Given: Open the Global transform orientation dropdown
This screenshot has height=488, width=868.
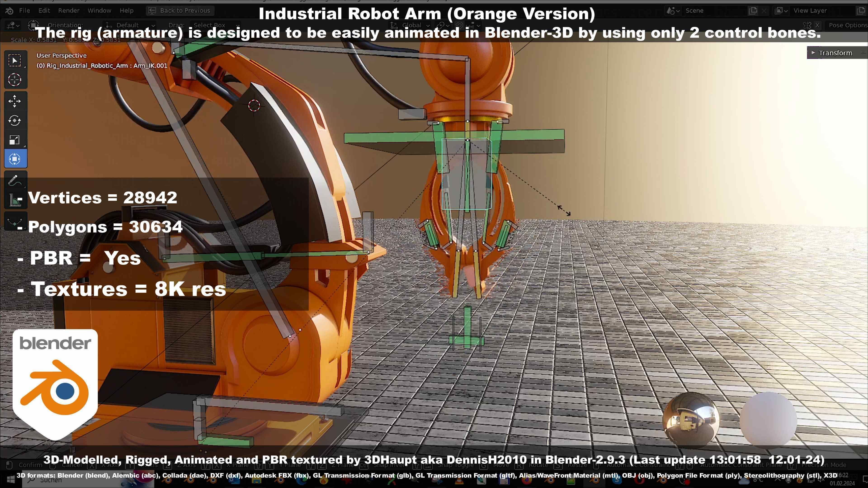Looking at the screenshot, I should point(410,25).
